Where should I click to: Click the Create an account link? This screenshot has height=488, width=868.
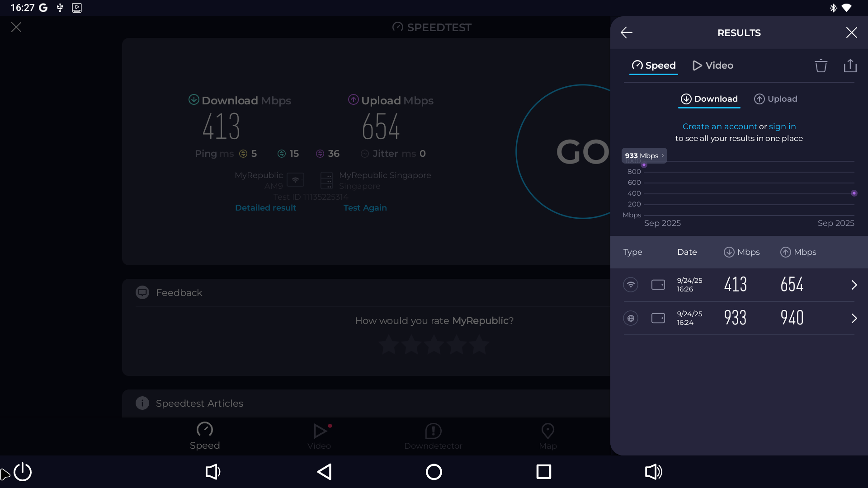tap(719, 127)
